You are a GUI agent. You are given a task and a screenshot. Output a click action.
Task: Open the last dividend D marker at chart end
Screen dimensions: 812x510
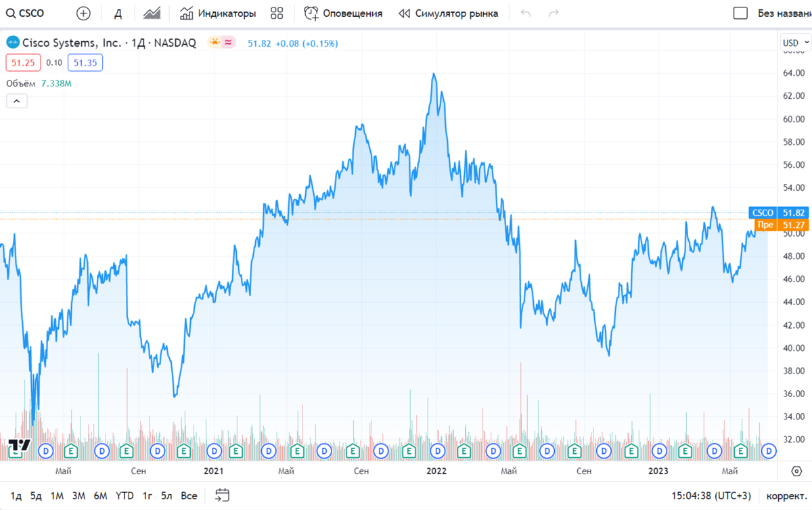(x=769, y=450)
